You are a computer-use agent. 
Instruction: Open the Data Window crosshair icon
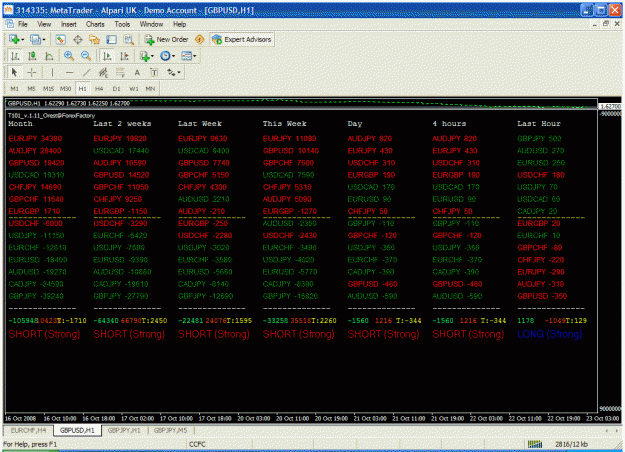point(77,39)
